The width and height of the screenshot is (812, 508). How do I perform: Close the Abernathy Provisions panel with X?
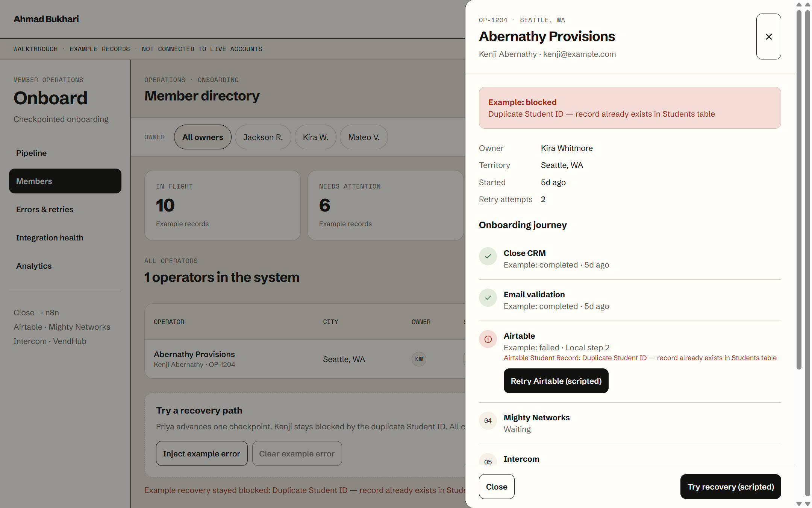pos(768,37)
